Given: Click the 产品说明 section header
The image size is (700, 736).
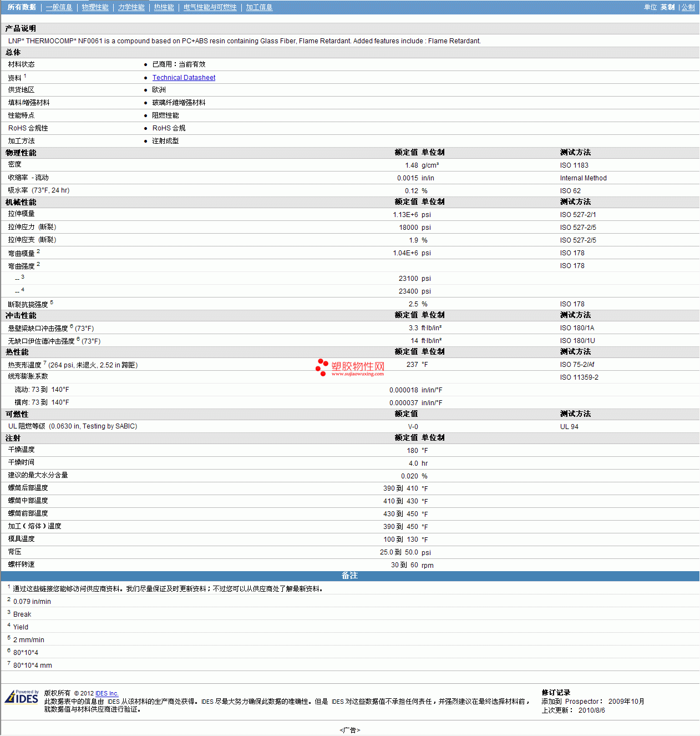Looking at the screenshot, I should [x=21, y=28].
